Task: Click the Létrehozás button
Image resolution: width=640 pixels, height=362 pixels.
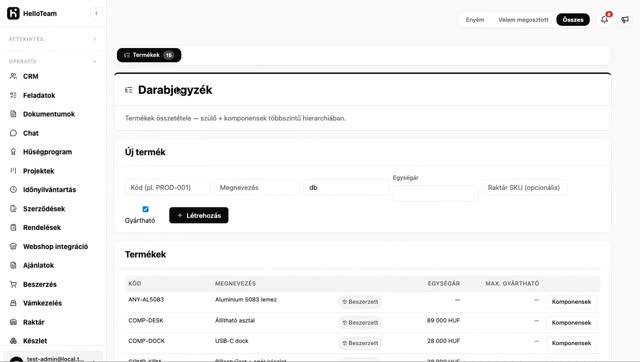Action: (x=199, y=215)
